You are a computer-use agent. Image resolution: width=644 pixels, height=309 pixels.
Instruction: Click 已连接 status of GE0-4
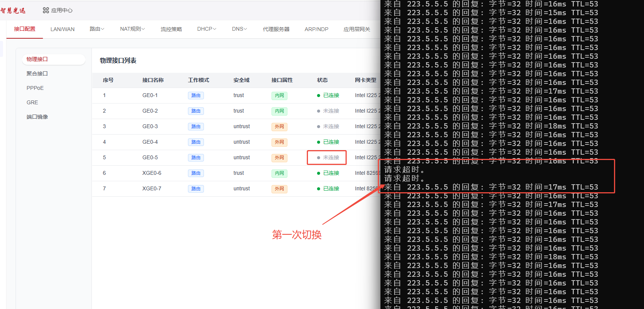point(328,142)
